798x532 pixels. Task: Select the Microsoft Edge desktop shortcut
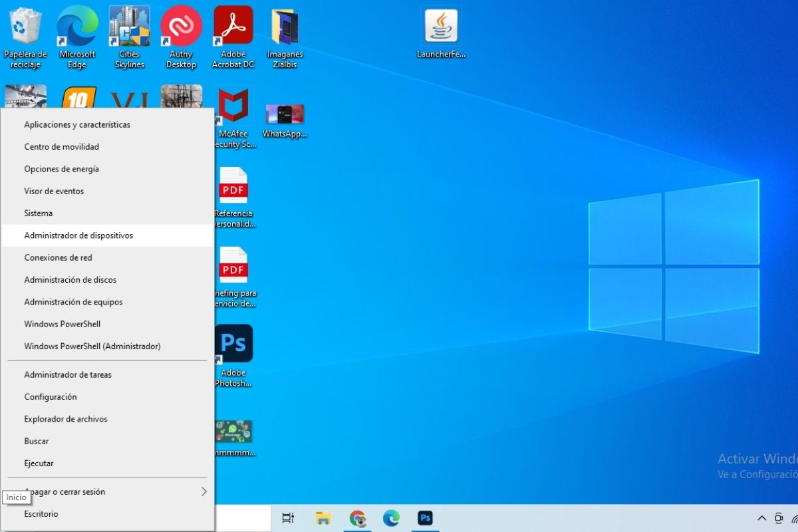pyautogui.click(x=77, y=37)
